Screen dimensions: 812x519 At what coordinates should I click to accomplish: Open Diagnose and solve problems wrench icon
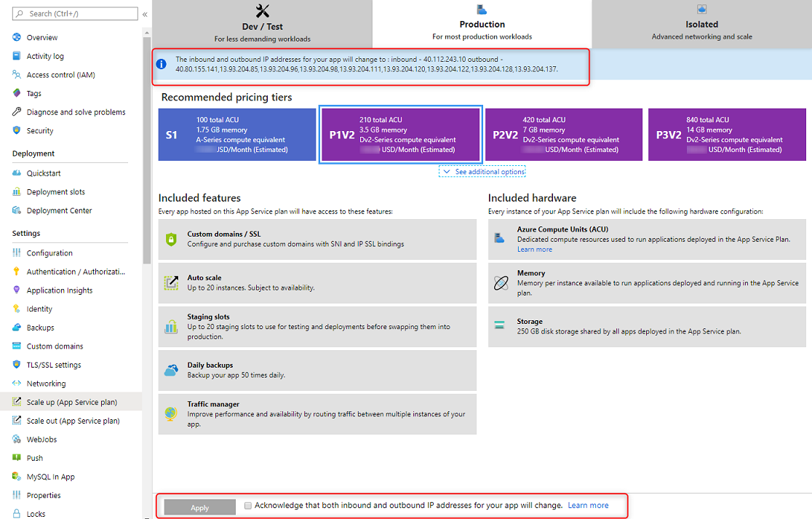17,112
